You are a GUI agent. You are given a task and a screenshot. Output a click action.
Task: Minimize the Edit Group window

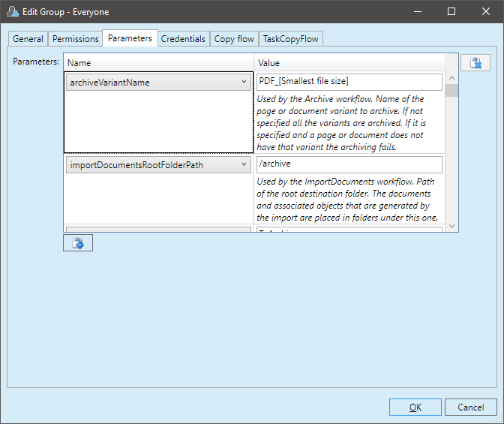(418, 11)
